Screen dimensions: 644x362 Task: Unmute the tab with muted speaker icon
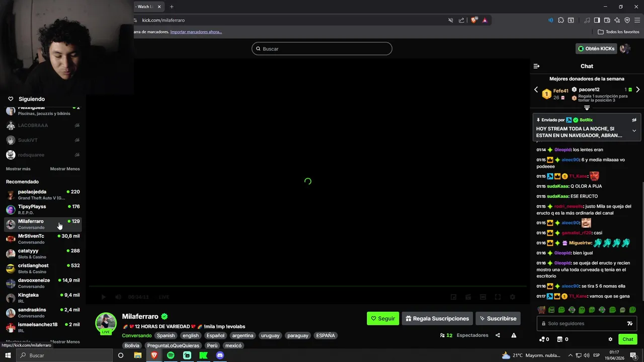click(x=451, y=20)
